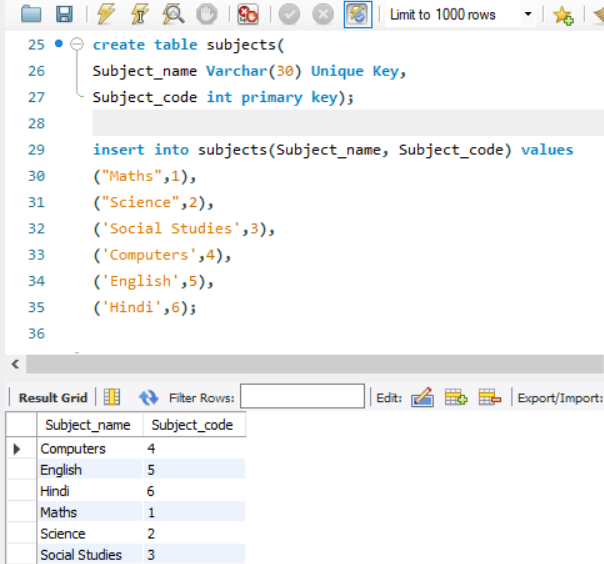The width and height of the screenshot is (604, 564).
Task: Click the ('Hindi',6); code line
Action: coord(145,307)
